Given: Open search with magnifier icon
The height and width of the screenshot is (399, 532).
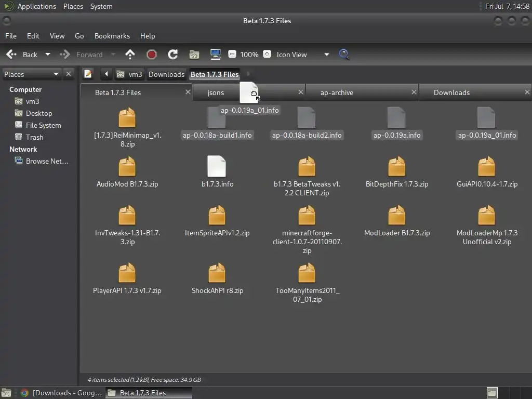Looking at the screenshot, I should point(344,55).
